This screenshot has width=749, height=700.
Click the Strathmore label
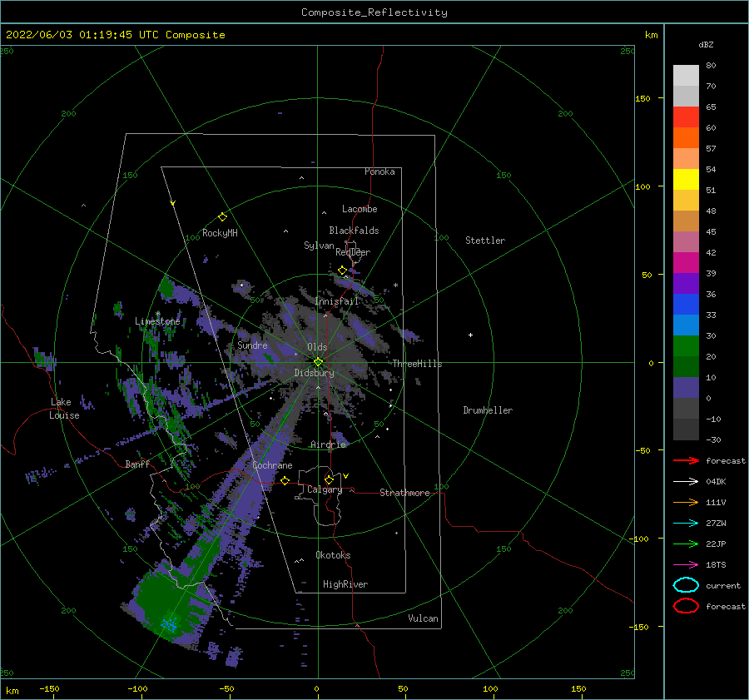tap(404, 493)
